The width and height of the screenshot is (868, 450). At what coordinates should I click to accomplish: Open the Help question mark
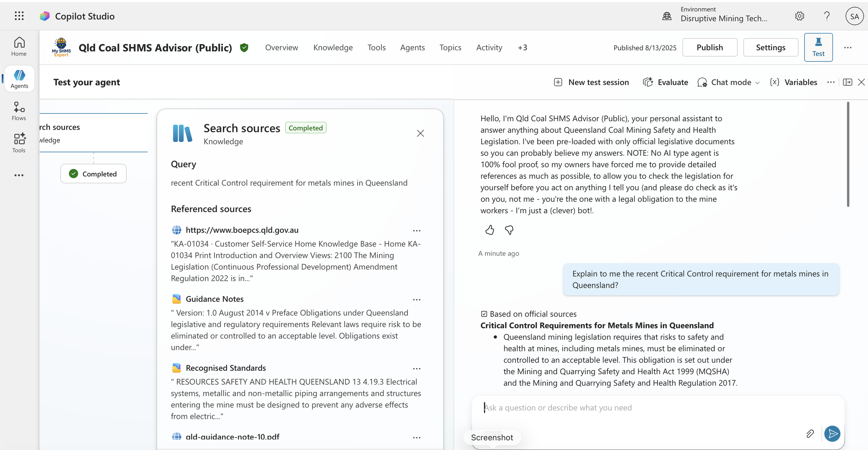827,16
